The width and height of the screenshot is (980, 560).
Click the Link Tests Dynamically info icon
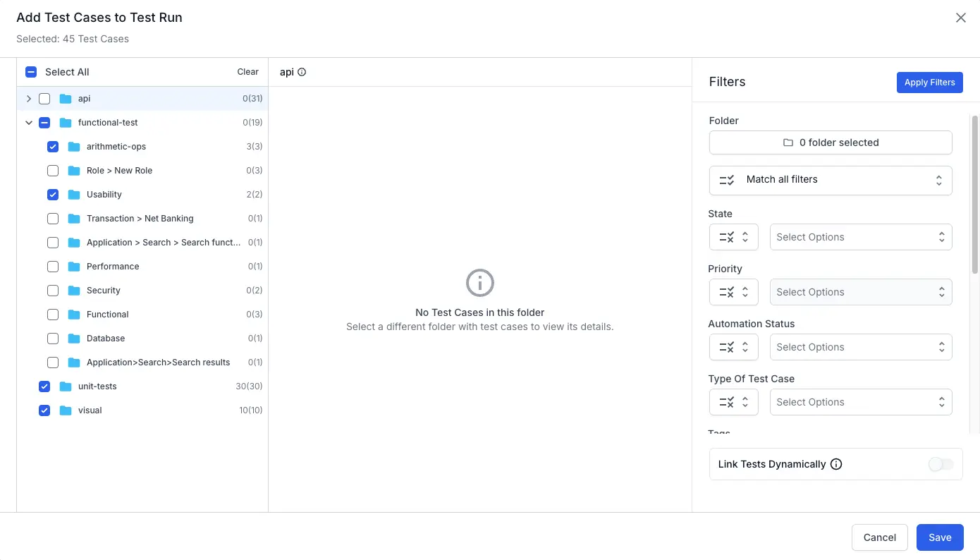[x=836, y=464]
